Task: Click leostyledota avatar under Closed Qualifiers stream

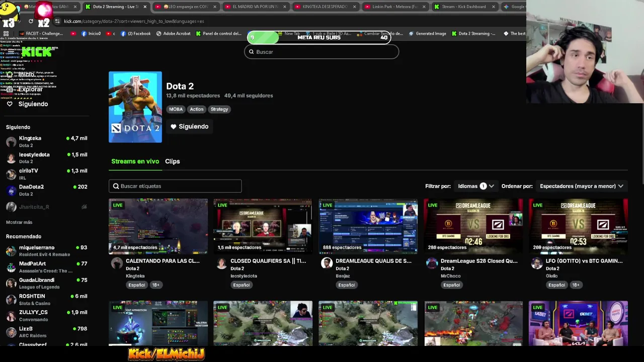Action: pyautogui.click(x=222, y=263)
